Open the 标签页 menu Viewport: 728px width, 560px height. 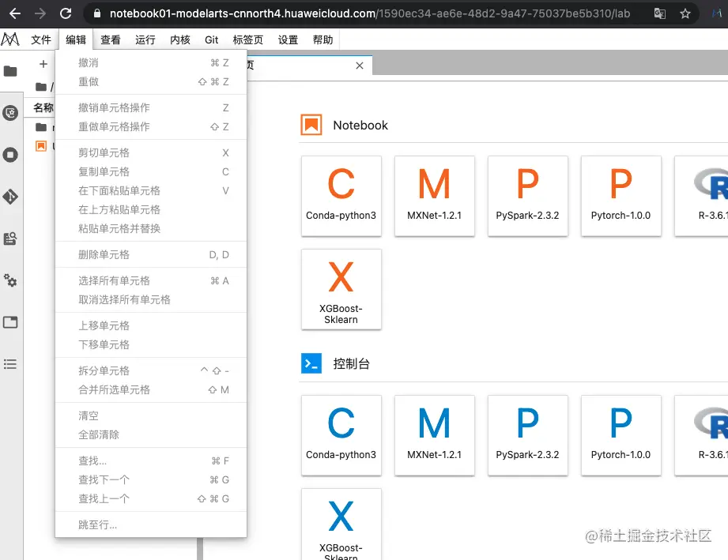pos(248,40)
